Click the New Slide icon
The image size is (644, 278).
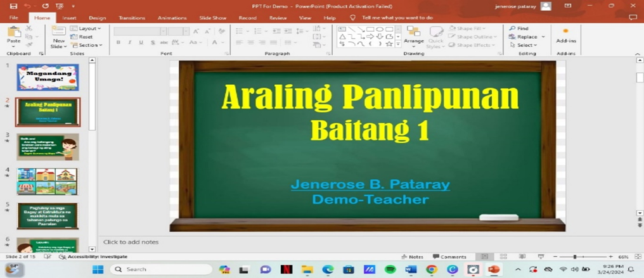59,32
